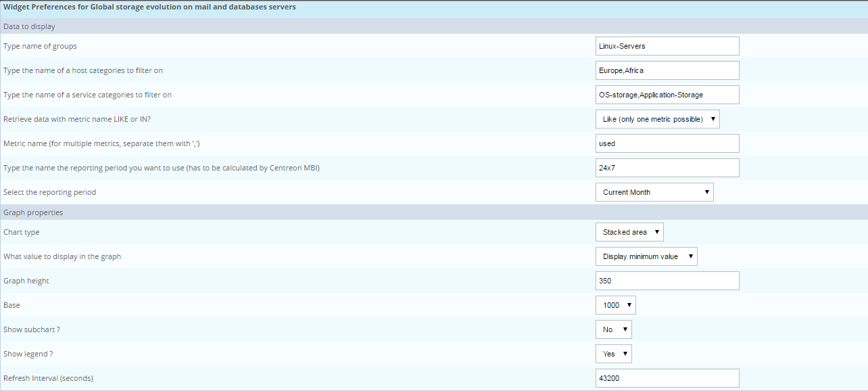Click the arrow on the Base "1000" selector
The width and height of the screenshot is (868, 391).
point(628,304)
